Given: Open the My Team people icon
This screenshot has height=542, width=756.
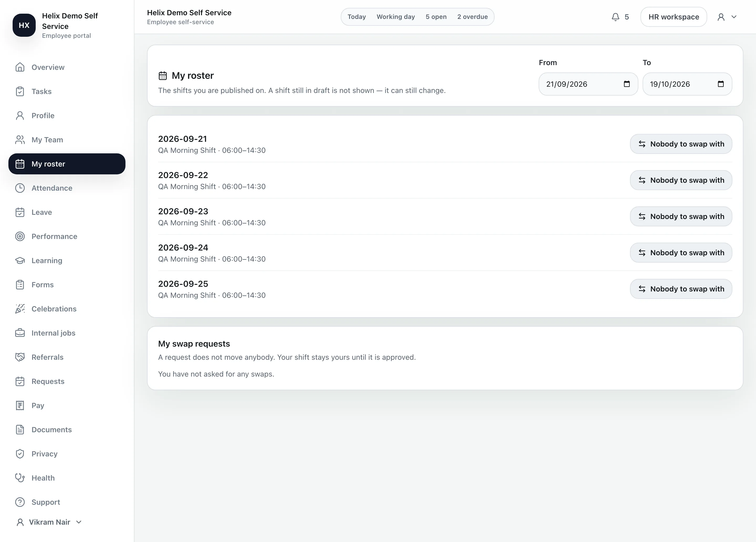Looking at the screenshot, I should pyautogui.click(x=20, y=140).
